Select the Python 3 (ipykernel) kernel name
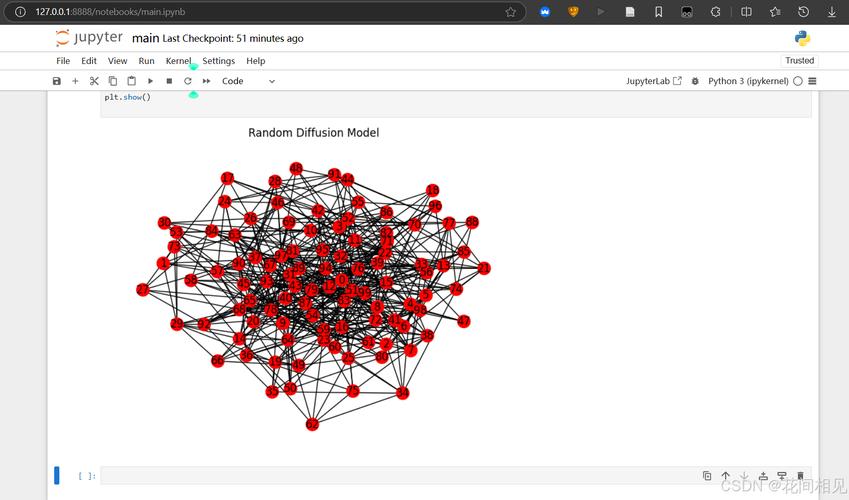 tap(748, 81)
